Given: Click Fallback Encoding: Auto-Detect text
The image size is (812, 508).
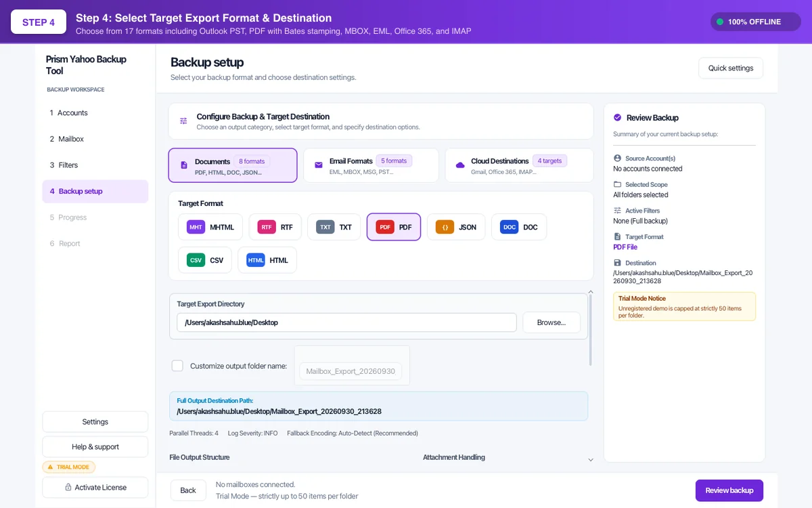Looking at the screenshot, I should (353, 433).
